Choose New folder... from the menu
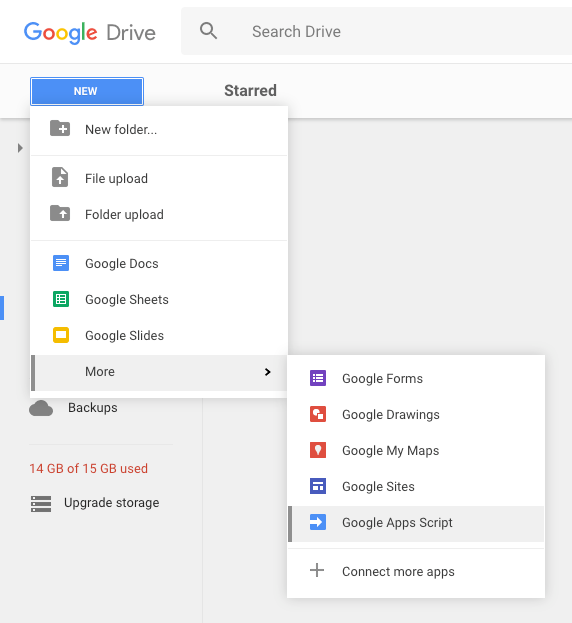 [x=159, y=130]
